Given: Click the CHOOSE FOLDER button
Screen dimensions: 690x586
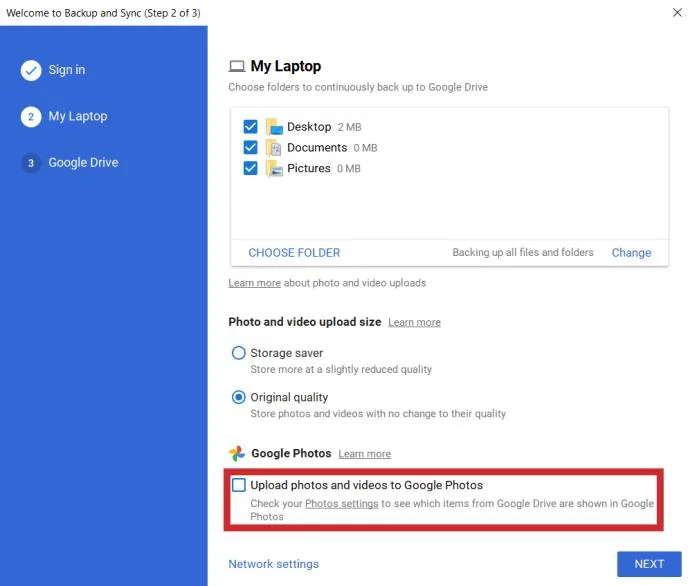Looking at the screenshot, I should (294, 253).
